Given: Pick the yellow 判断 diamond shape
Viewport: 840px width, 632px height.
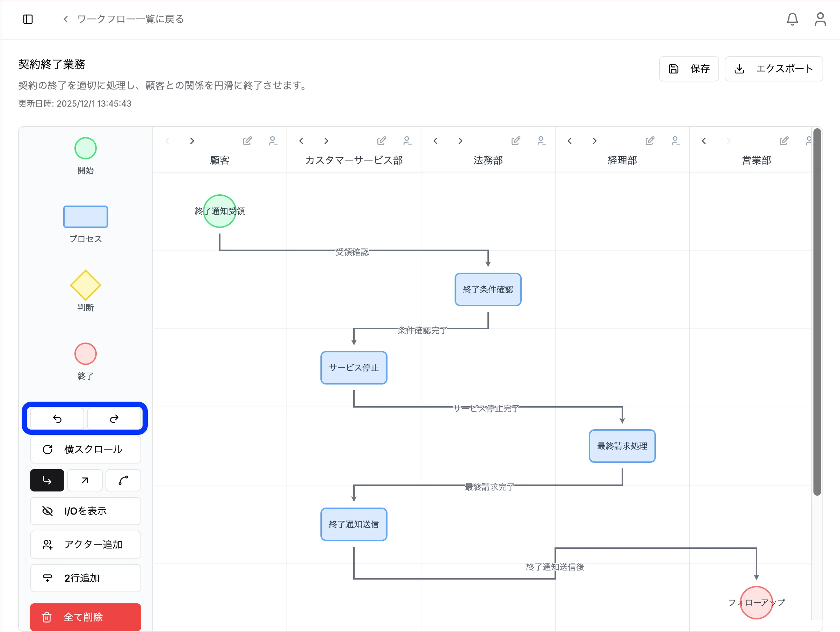Looking at the screenshot, I should (x=86, y=285).
